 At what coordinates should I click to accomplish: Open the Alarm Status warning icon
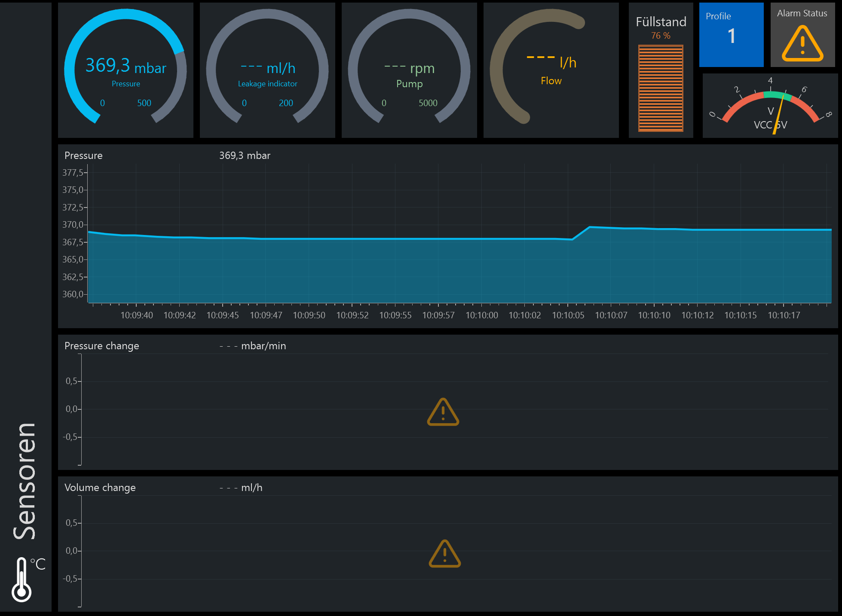[x=802, y=43]
